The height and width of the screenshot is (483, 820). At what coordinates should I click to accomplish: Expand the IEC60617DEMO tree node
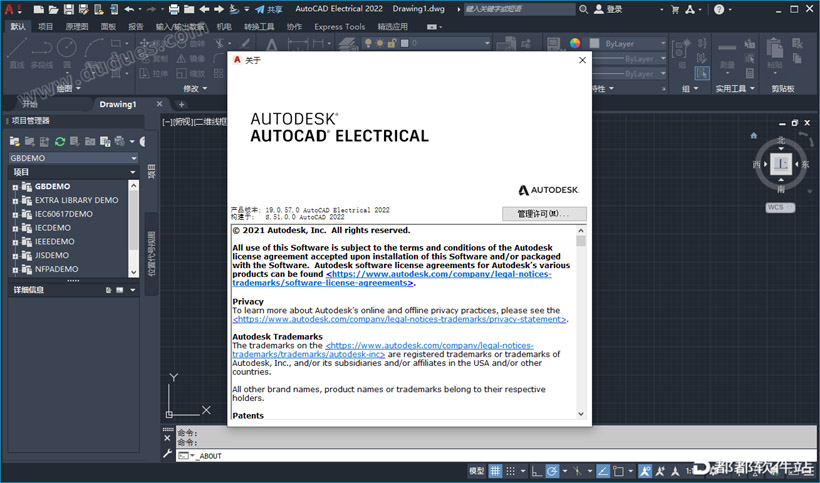point(15,214)
